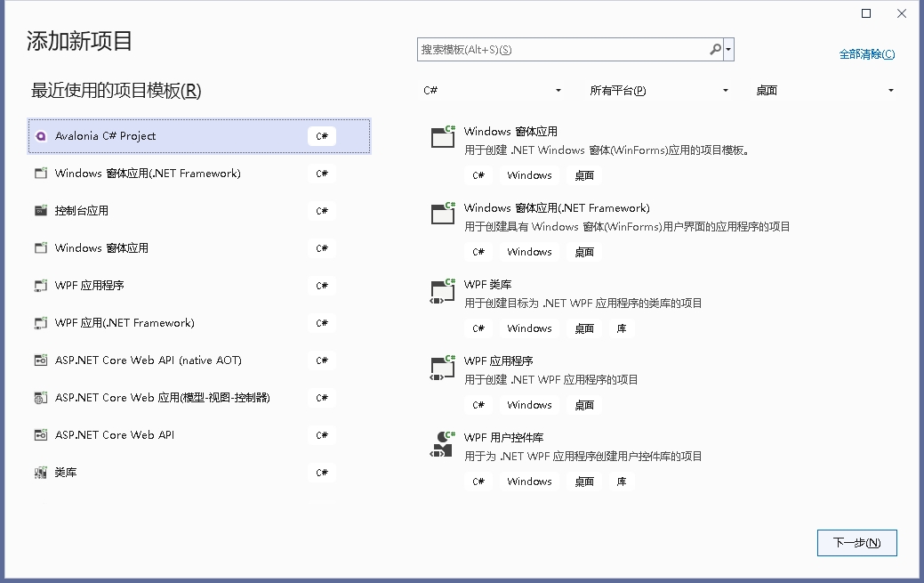This screenshot has width=924, height=583.
Task: Click description '用于创建 .NET WPF 应用程序的项目'
Action: (x=551, y=380)
